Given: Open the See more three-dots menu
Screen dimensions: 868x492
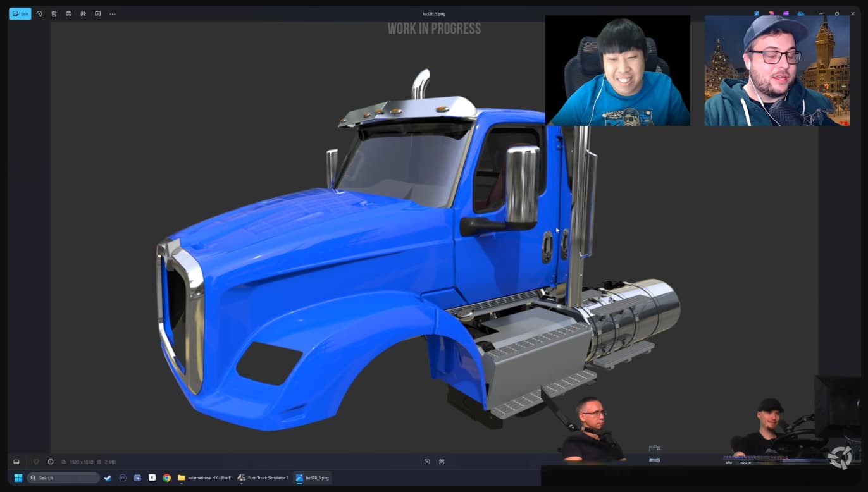Looking at the screenshot, I should [x=113, y=14].
